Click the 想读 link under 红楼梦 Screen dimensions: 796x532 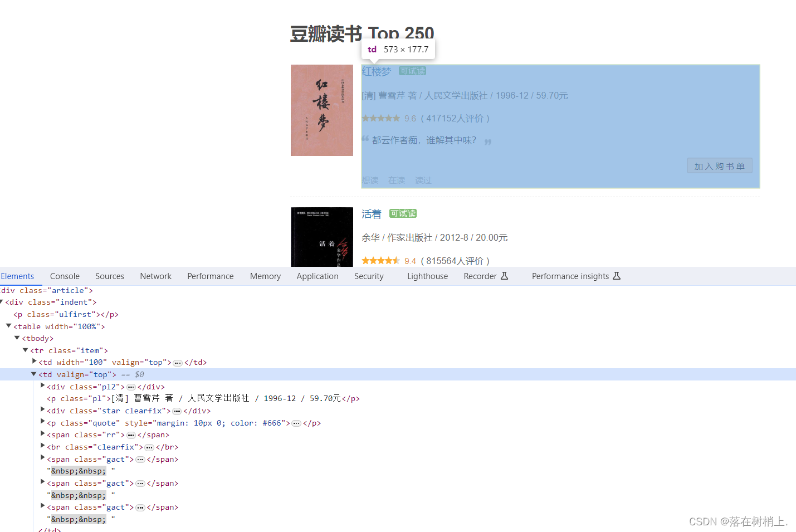coord(370,180)
